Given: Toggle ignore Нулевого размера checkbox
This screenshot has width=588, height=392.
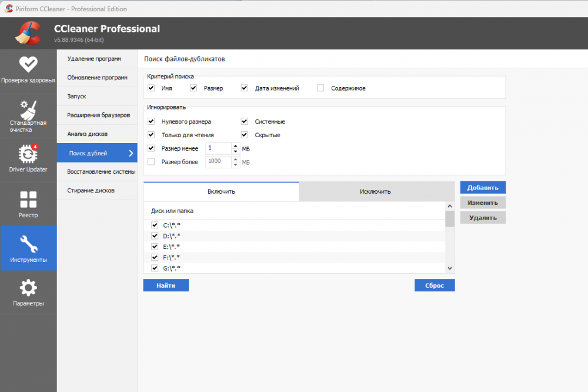Looking at the screenshot, I should (151, 121).
